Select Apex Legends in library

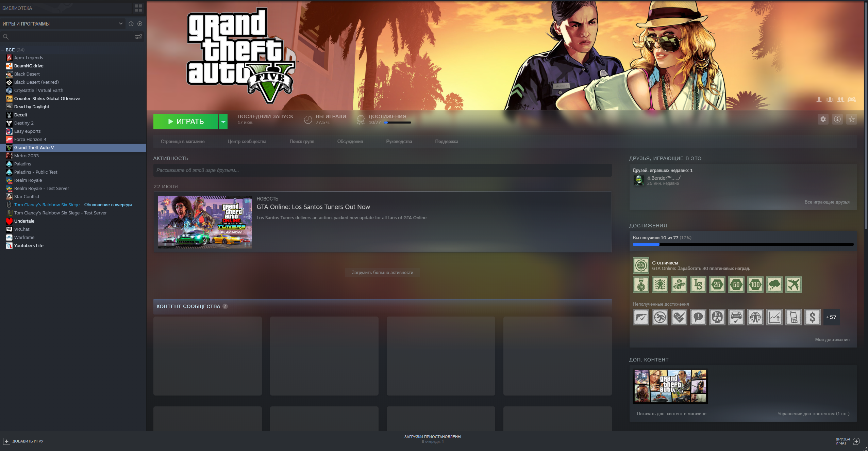coord(73,58)
